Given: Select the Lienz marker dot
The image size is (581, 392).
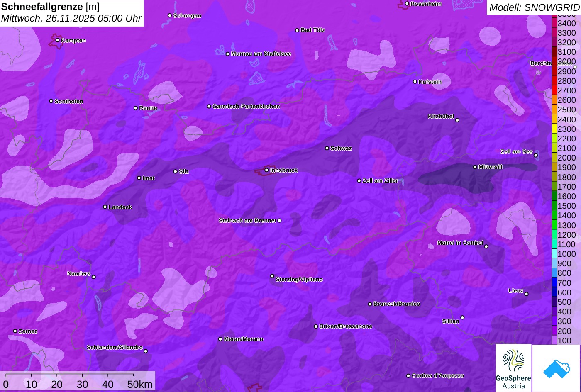Looking at the screenshot, I should pos(526,294).
